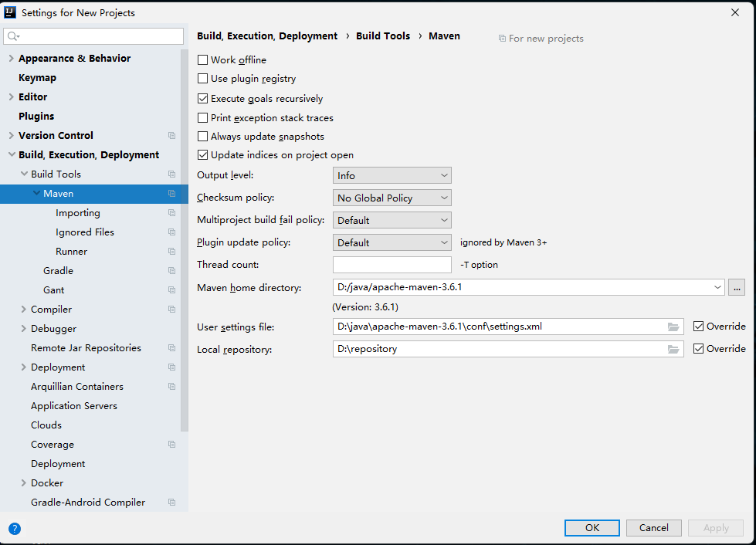
Task: Click the For new projects icon in header
Action: click(x=502, y=39)
